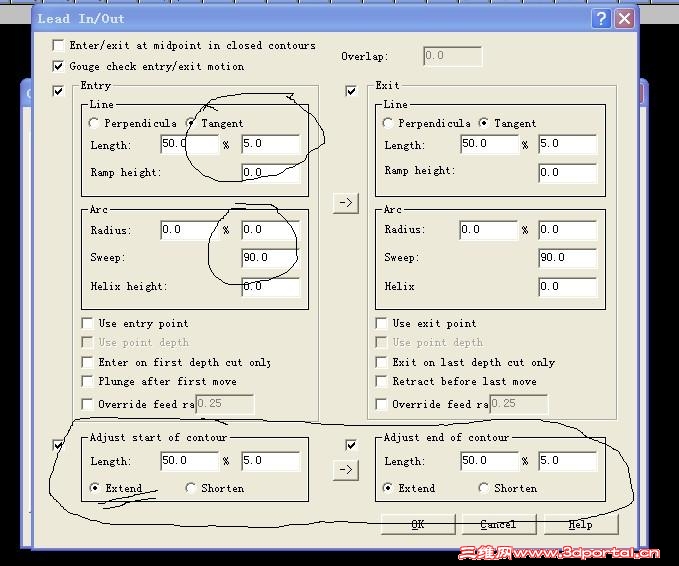Viewport: 679px width, 566px height.
Task: Click Adjust end of contour Length value field
Action: tap(568, 461)
